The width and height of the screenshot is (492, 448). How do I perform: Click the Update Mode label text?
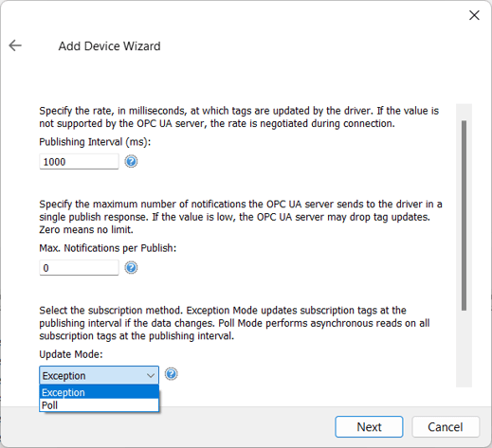[x=71, y=354]
